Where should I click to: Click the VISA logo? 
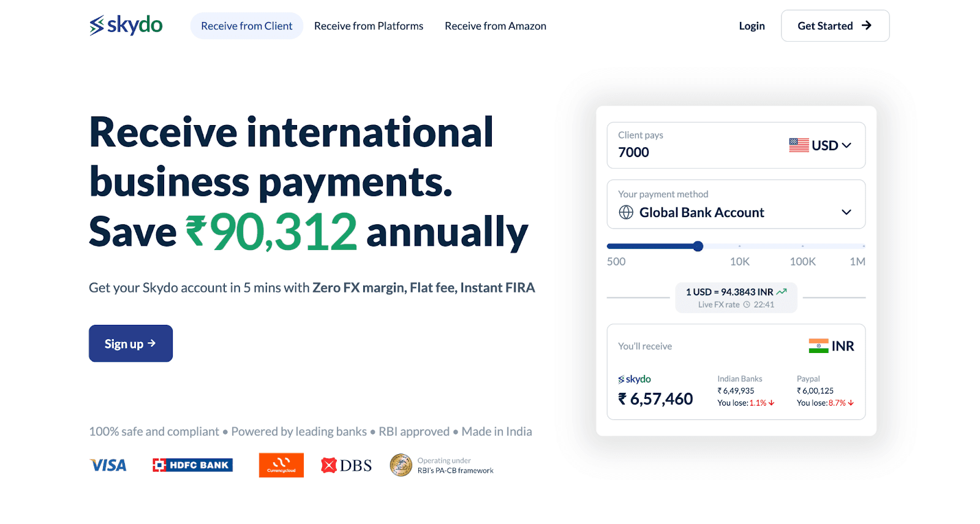tap(108, 465)
